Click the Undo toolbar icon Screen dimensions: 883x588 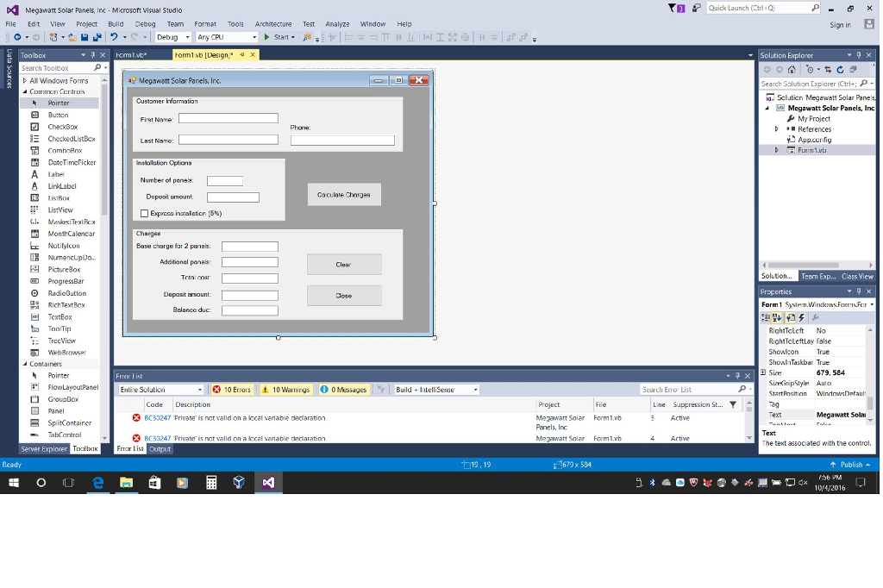tap(113, 37)
